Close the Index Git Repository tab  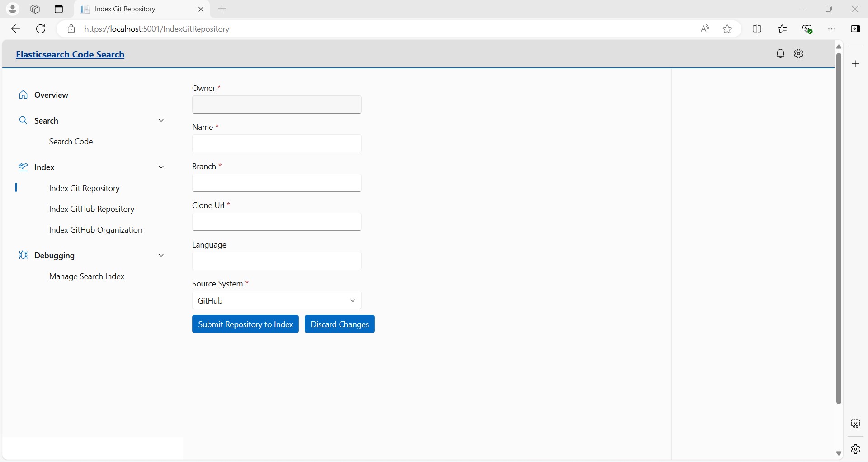click(x=201, y=9)
